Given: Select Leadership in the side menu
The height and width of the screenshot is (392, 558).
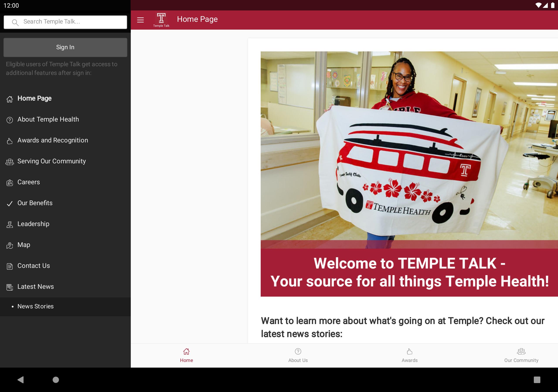Looking at the screenshot, I should click(x=65, y=224).
